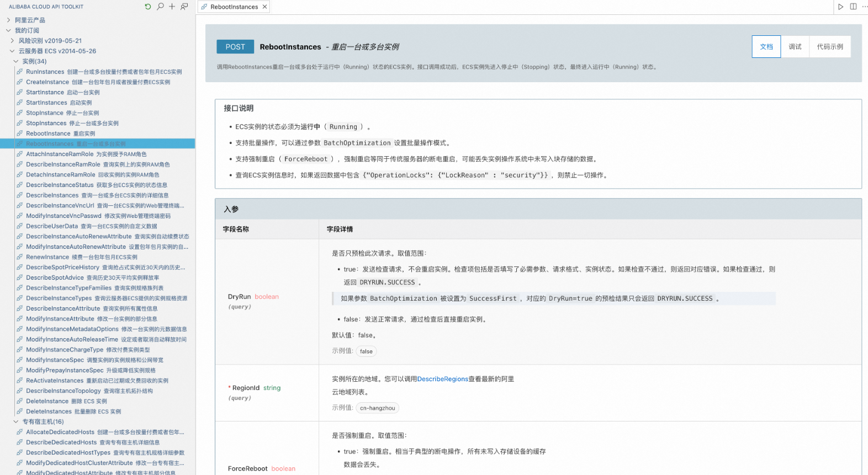
Task: Click the POST method badge
Action: pos(235,47)
